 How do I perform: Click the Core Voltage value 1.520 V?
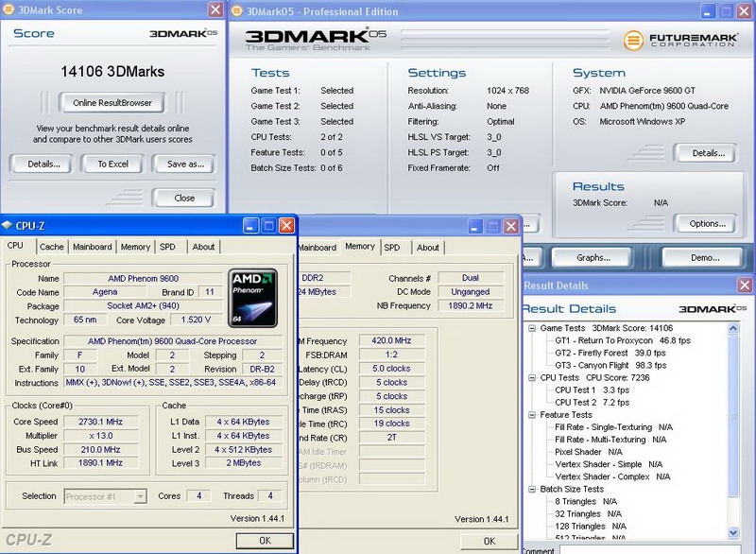pyautogui.click(x=196, y=320)
